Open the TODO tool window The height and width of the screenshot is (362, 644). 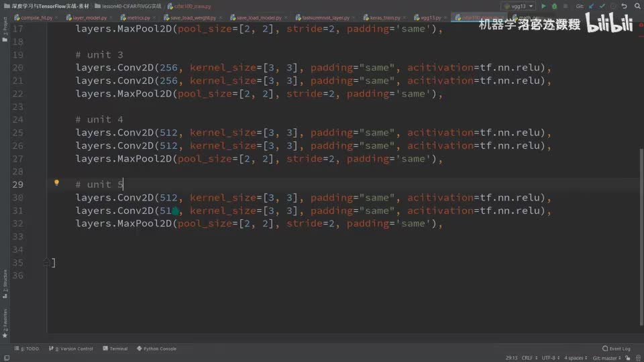(27, 349)
